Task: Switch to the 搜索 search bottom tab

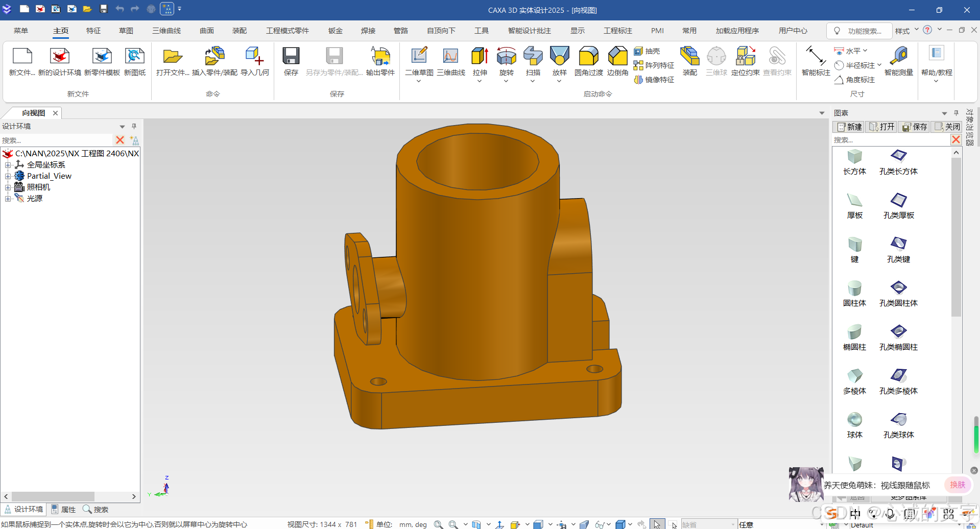Action: pyautogui.click(x=95, y=510)
